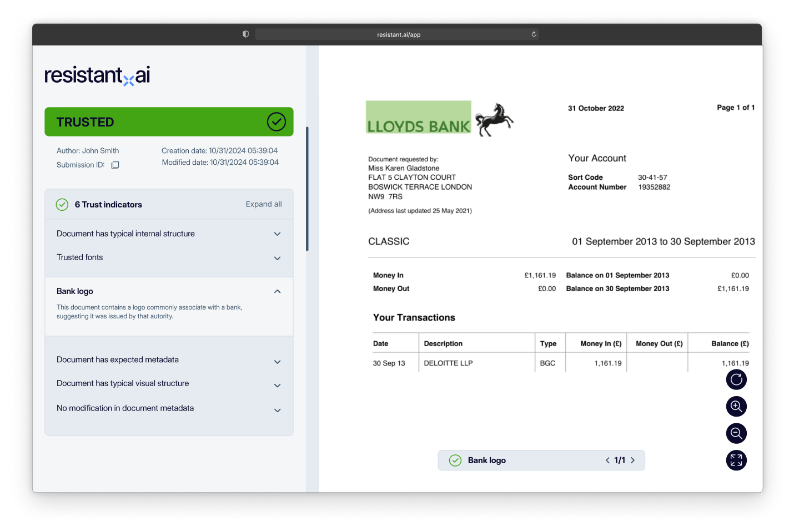Expand the Trusted fonts indicator
794x532 pixels.
click(x=277, y=258)
